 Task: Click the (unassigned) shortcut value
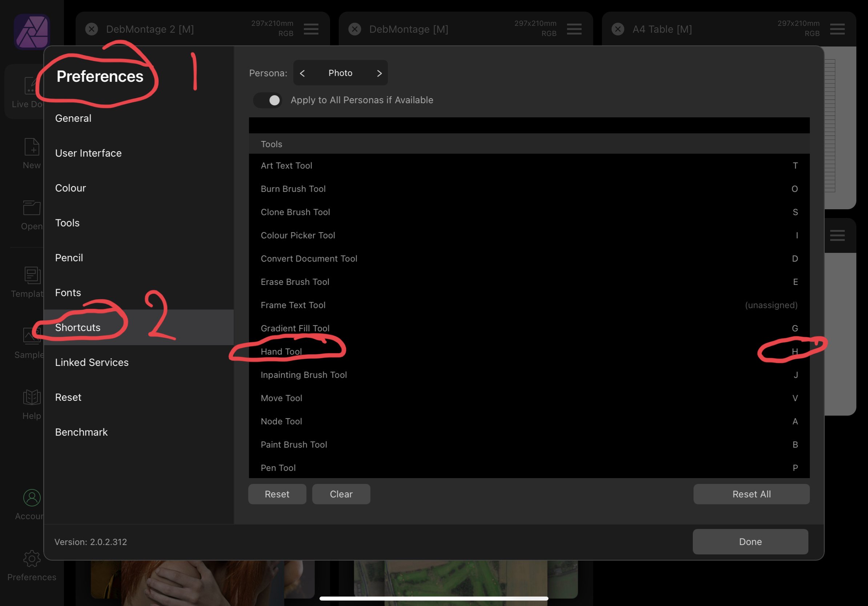click(x=771, y=305)
